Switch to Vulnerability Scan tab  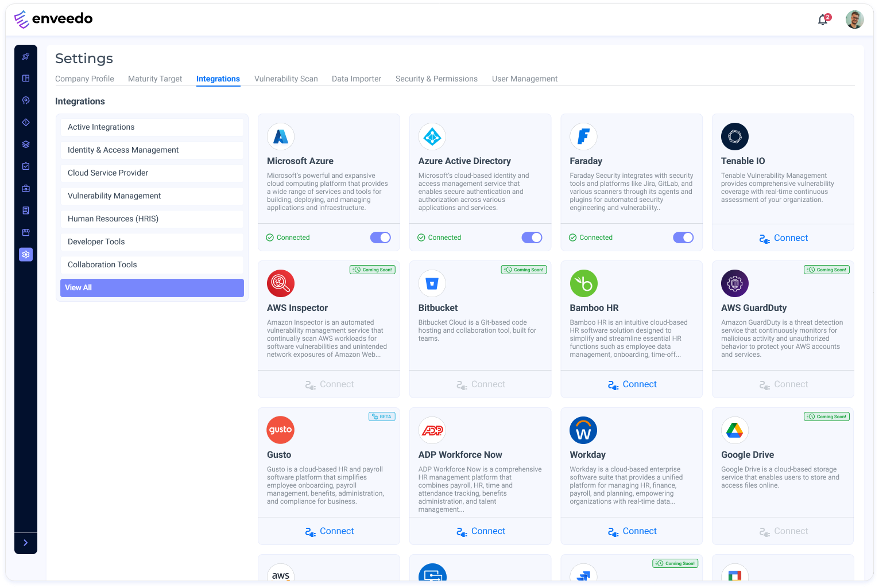286,79
